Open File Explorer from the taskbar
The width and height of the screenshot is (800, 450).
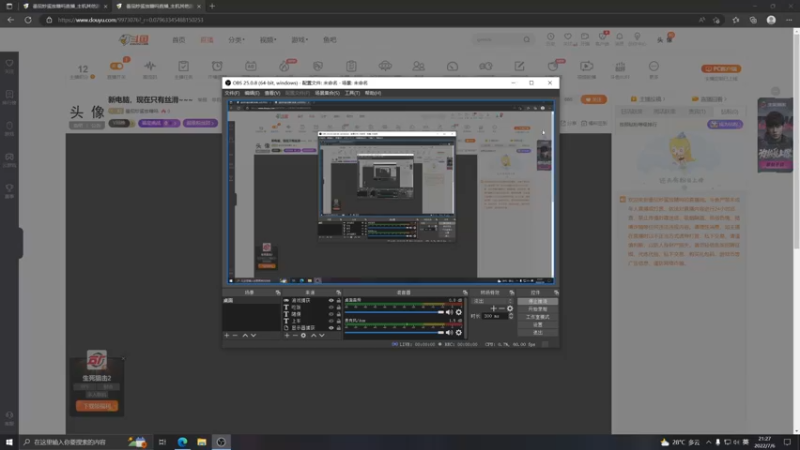click(x=202, y=442)
